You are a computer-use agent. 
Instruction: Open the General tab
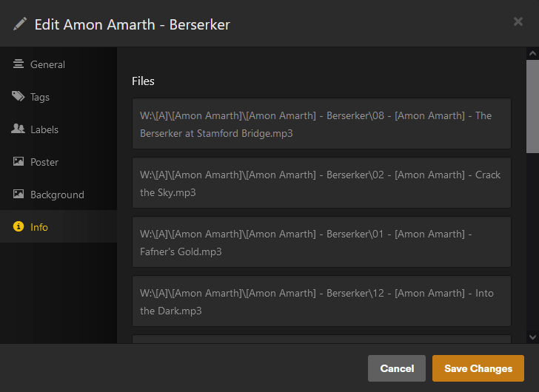47,64
